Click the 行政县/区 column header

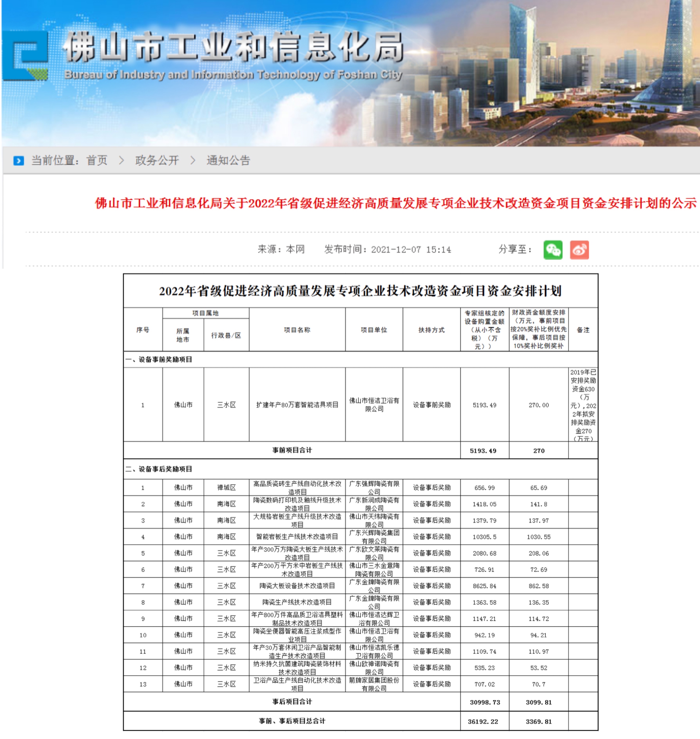(x=226, y=335)
